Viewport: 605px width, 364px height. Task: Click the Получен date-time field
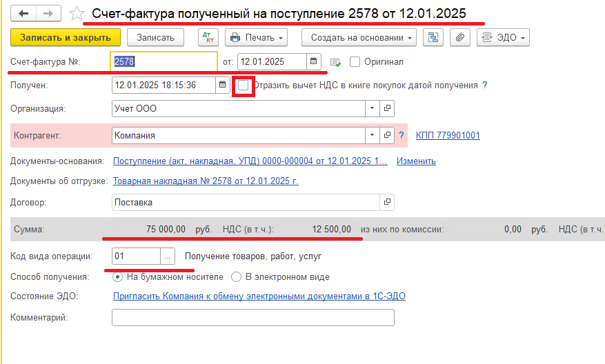point(163,85)
